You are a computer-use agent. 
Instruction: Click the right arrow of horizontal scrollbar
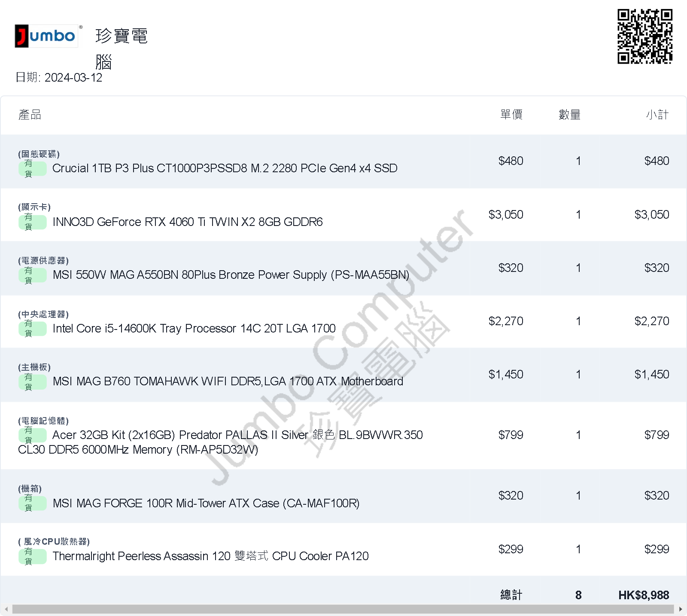[681, 609]
